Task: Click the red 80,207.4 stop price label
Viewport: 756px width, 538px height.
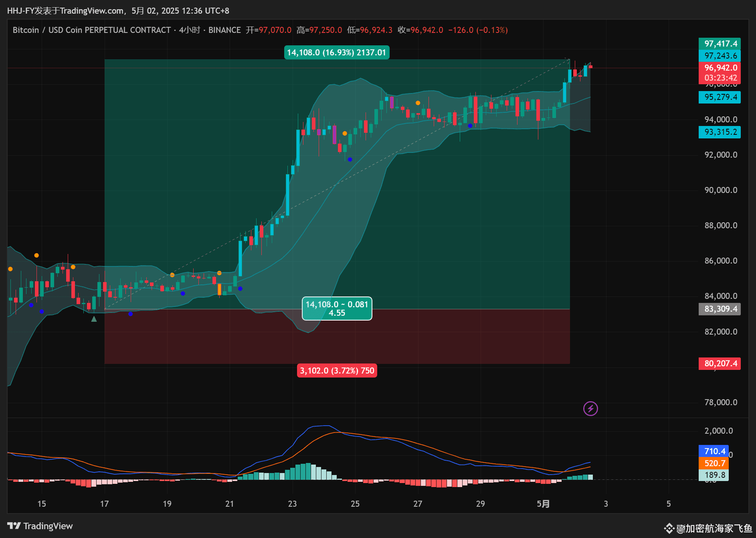Action: pos(720,363)
